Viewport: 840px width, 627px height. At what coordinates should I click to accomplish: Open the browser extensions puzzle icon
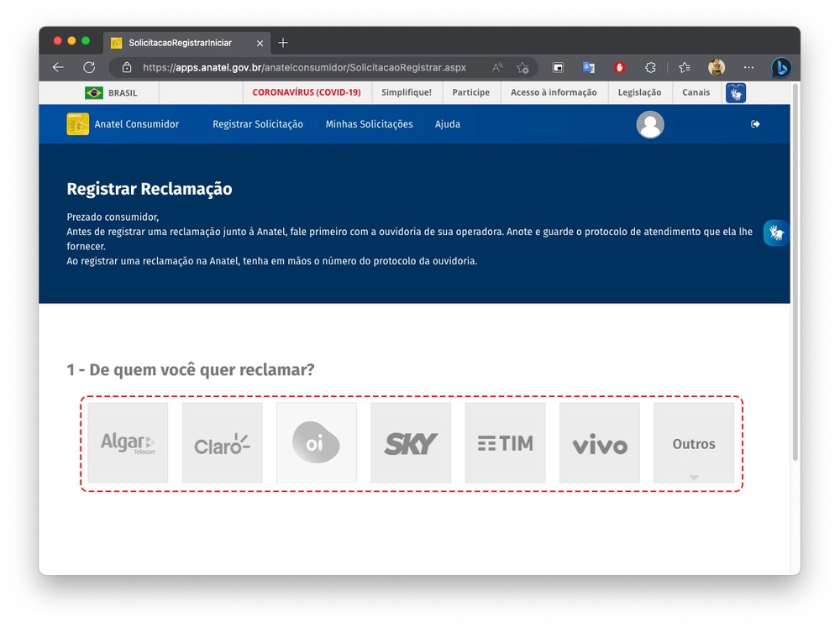pyautogui.click(x=650, y=67)
